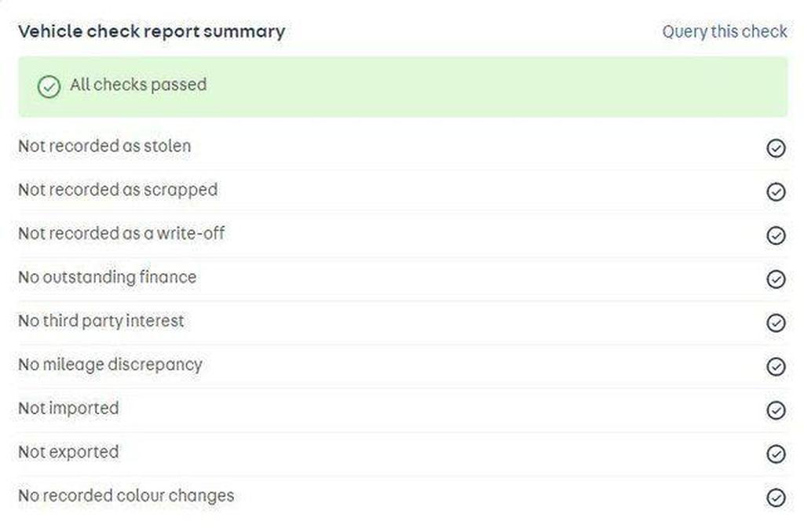Image resolution: width=804 pixels, height=532 pixels.
Task: Click the 'No outstanding finance' label
Action: pyautogui.click(x=108, y=277)
